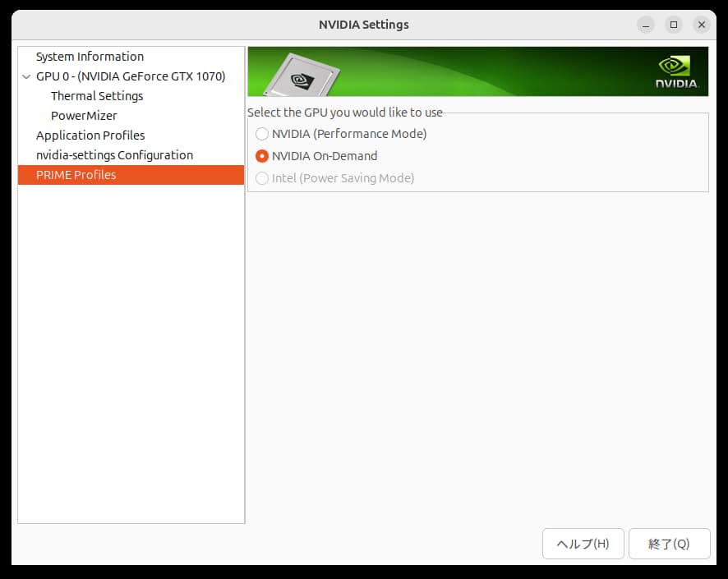Click the 終了(Q) quit button
Image resolution: width=728 pixels, height=579 pixels.
670,544
